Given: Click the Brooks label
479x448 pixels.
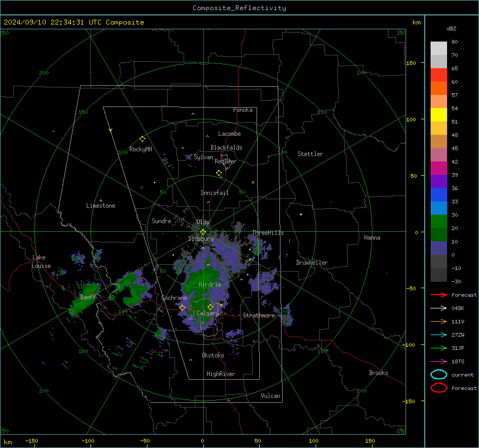Looking at the screenshot, I should (x=378, y=373).
